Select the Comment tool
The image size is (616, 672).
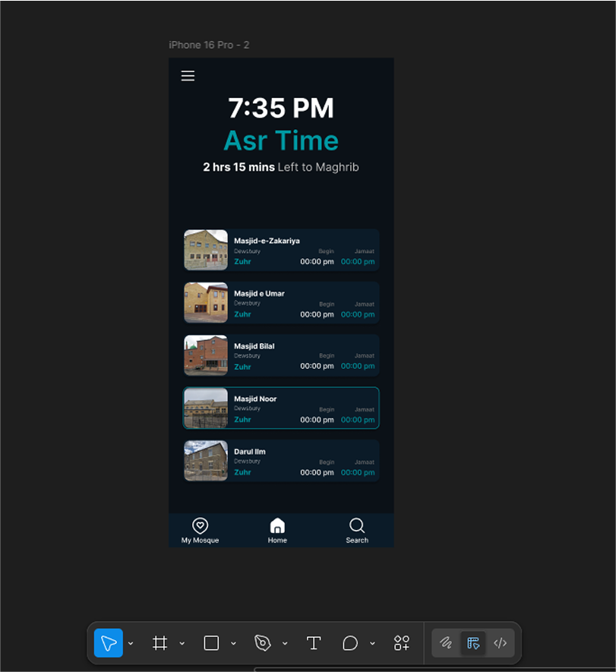350,643
